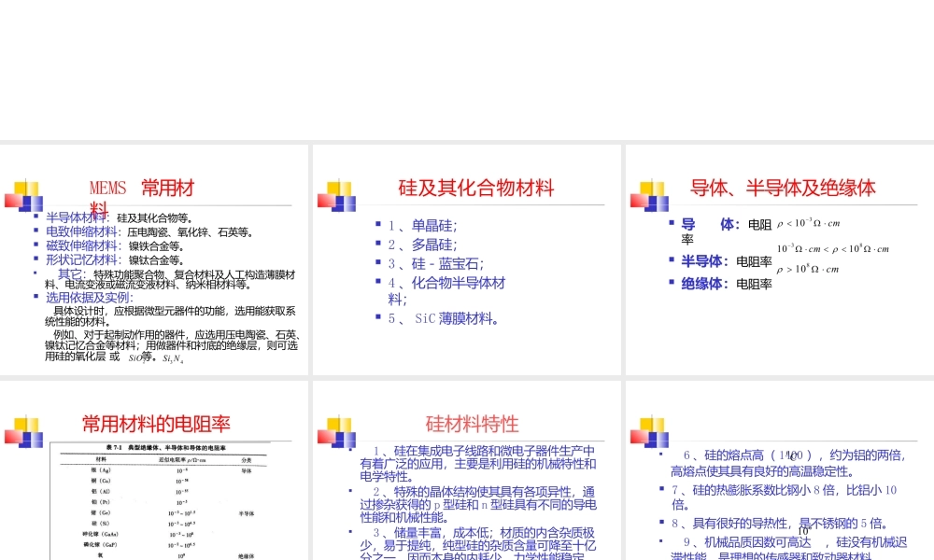
Task: Select the 5、SiC 薄膜材料 list item
Action: (444, 318)
